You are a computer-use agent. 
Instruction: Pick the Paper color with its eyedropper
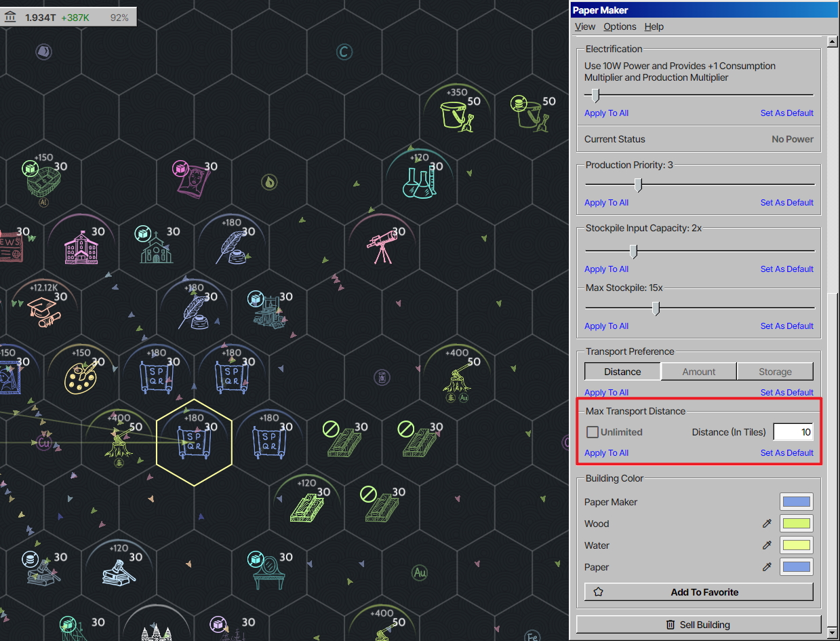767,567
